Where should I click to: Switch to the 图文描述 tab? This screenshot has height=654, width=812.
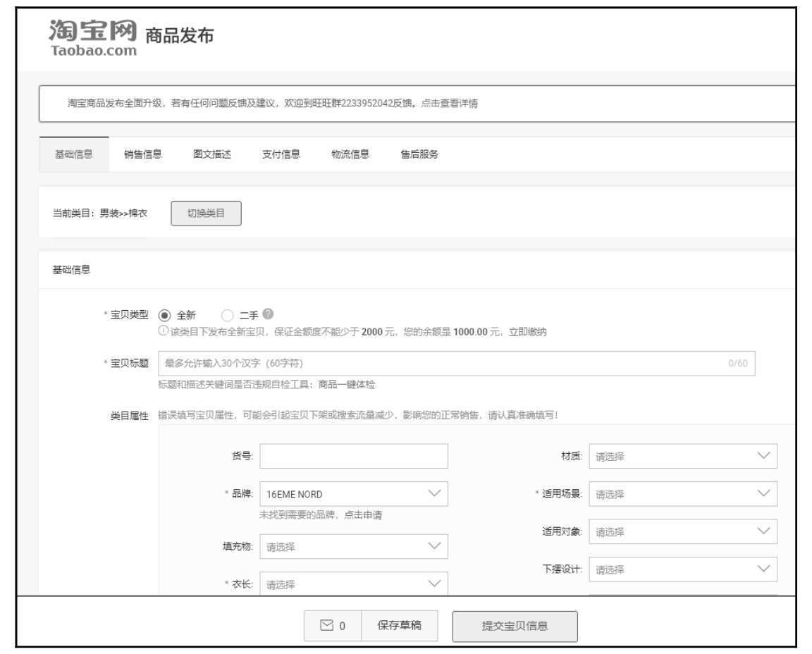pos(212,155)
